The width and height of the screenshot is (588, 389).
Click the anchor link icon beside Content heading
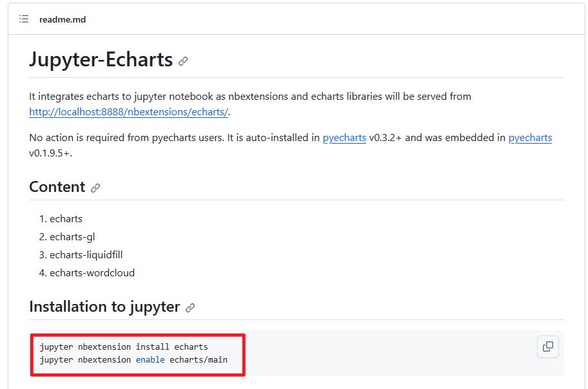[x=95, y=188]
